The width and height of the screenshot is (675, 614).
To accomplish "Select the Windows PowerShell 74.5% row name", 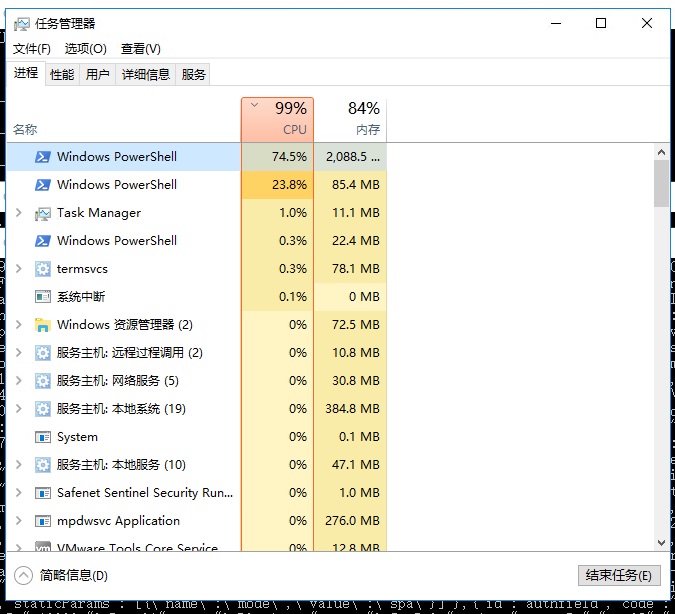I will (117, 157).
